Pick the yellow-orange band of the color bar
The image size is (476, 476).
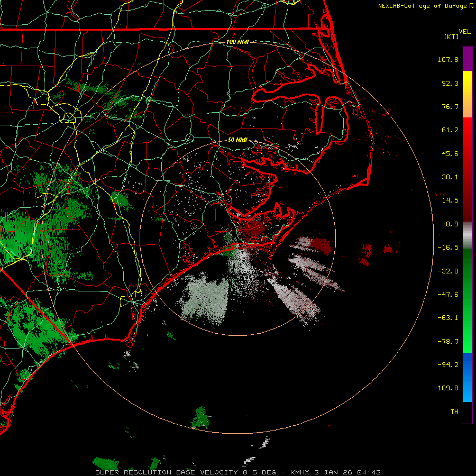[x=467, y=94]
